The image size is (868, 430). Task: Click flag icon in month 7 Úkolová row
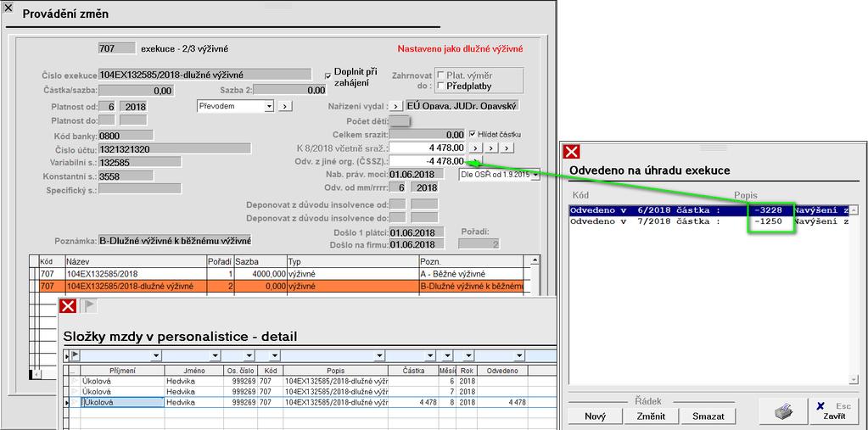76,391
